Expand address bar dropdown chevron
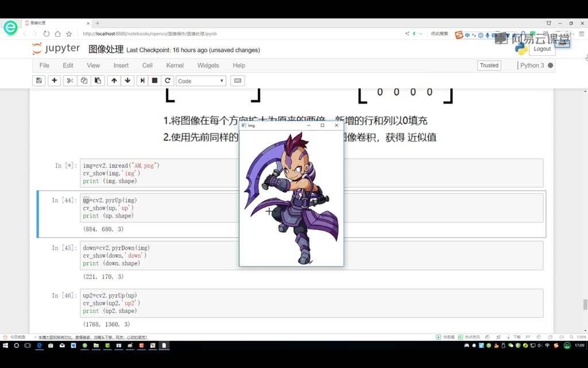 click(421, 34)
